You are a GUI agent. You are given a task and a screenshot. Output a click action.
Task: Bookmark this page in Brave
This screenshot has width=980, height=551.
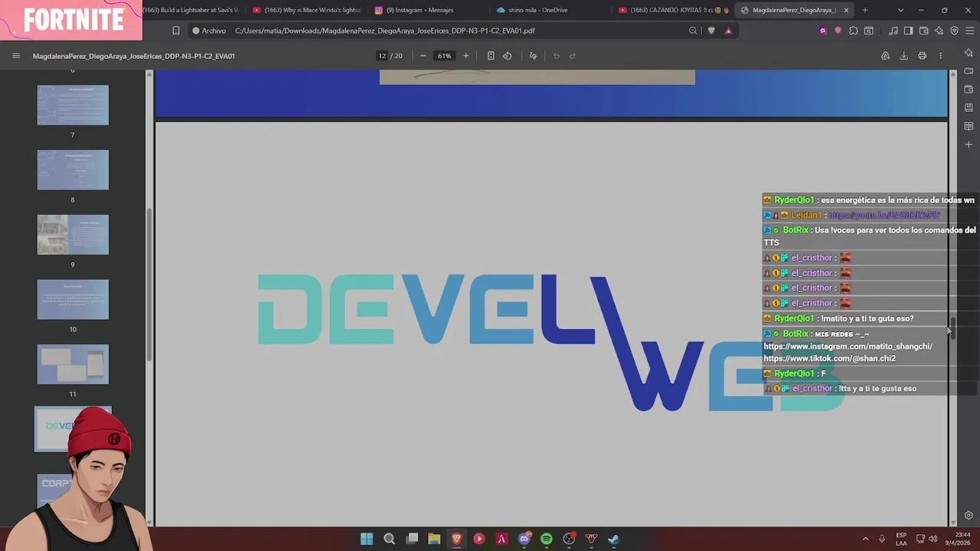(x=176, y=31)
